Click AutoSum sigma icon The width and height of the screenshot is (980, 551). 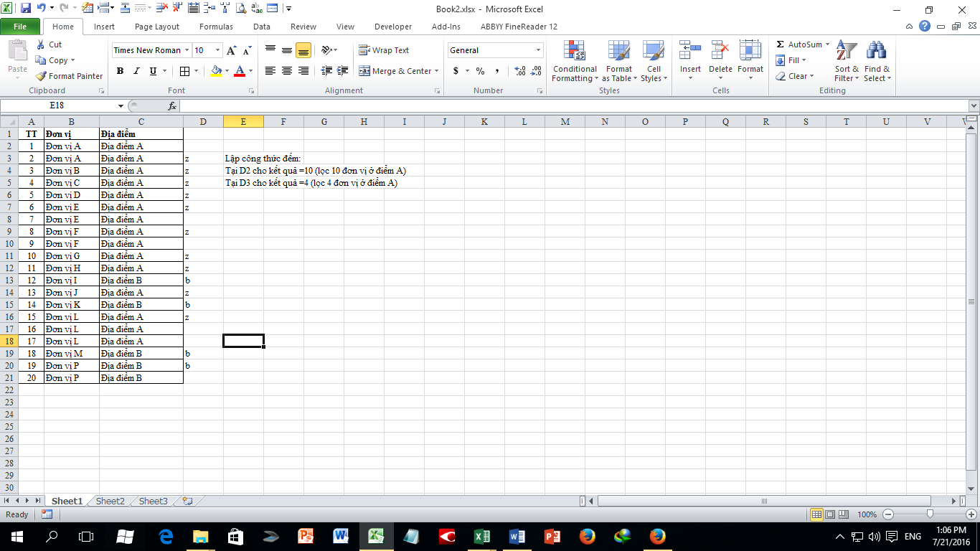click(781, 44)
